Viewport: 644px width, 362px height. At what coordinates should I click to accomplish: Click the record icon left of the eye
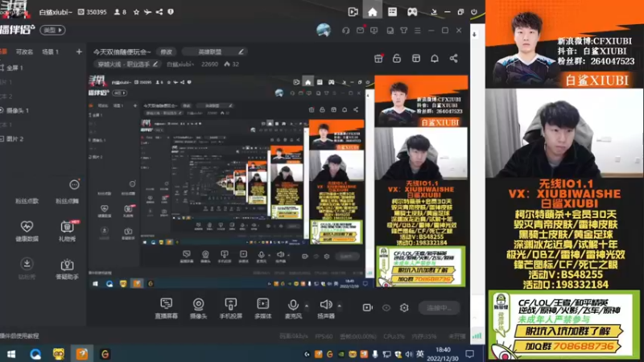[368, 308]
